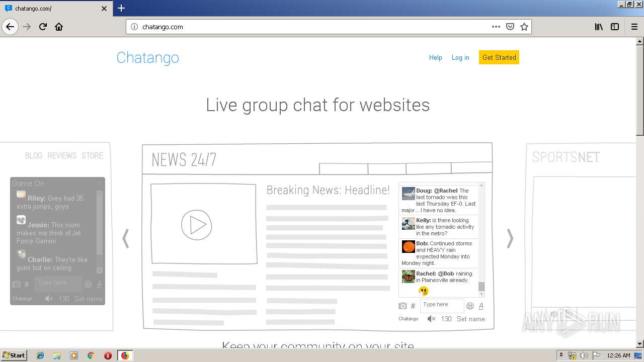644x362 pixels.
Task: Open the system tray volume icon
Action: (x=584, y=355)
